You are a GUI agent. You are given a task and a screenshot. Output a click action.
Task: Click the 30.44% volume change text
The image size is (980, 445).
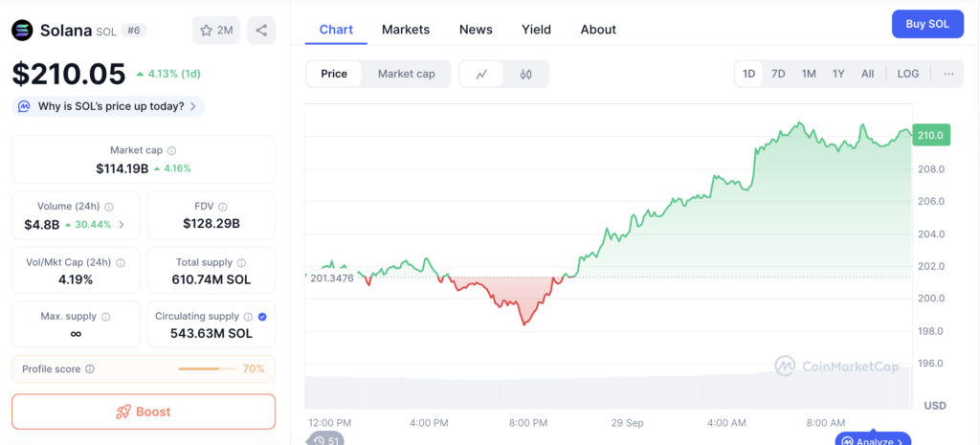(x=93, y=224)
